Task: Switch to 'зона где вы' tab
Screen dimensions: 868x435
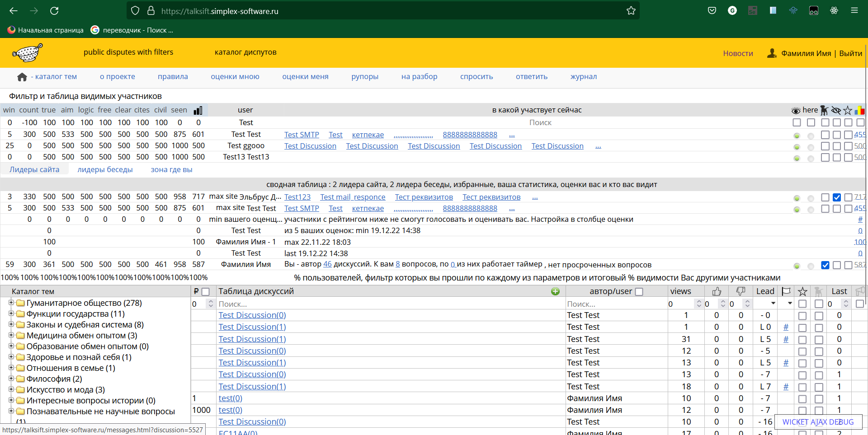Action: pyautogui.click(x=172, y=170)
